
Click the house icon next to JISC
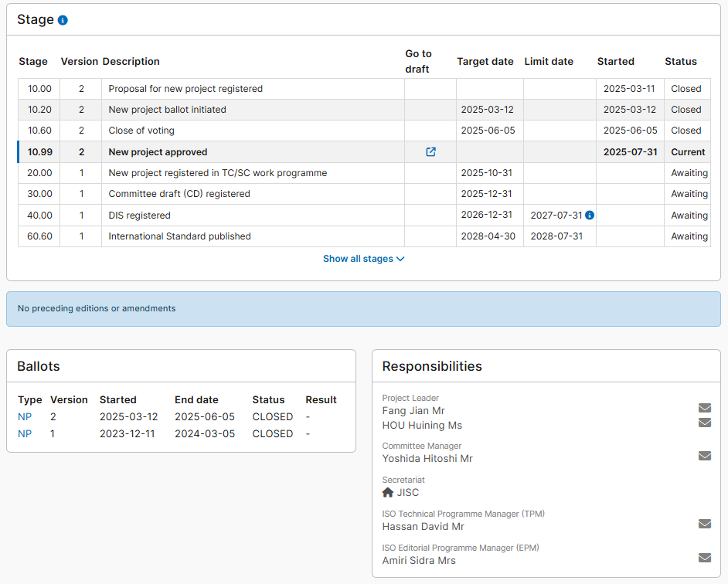(388, 493)
